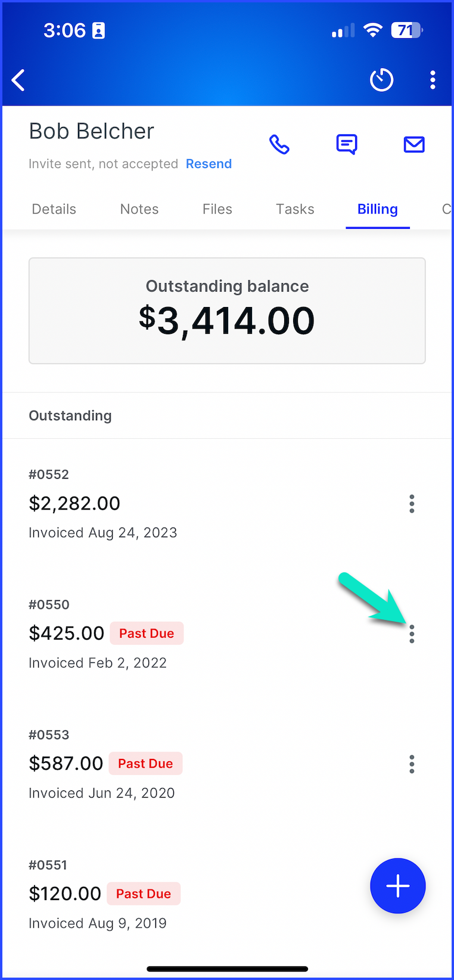
Task: Open header three-dot overflow menu
Action: (433, 80)
